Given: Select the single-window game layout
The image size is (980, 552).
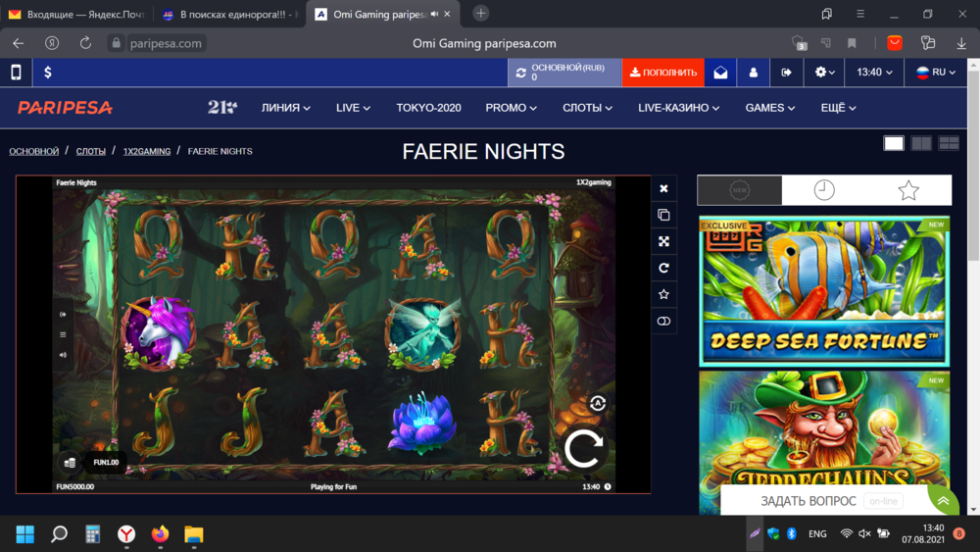Looking at the screenshot, I should pyautogui.click(x=894, y=143).
